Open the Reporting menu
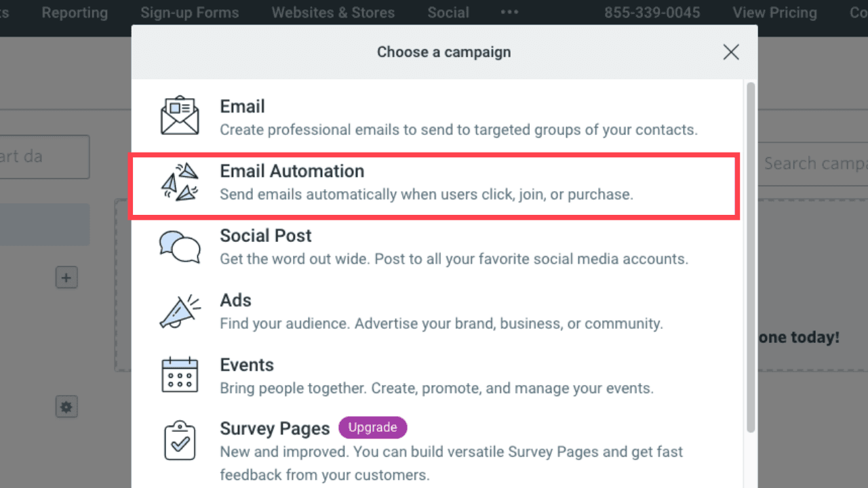 tap(75, 12)
